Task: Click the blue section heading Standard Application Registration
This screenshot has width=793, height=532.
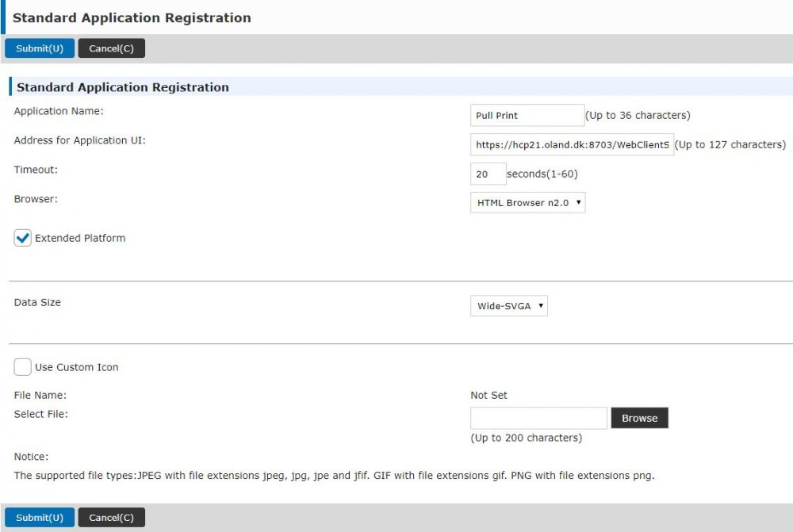Action: click(123, 87)
